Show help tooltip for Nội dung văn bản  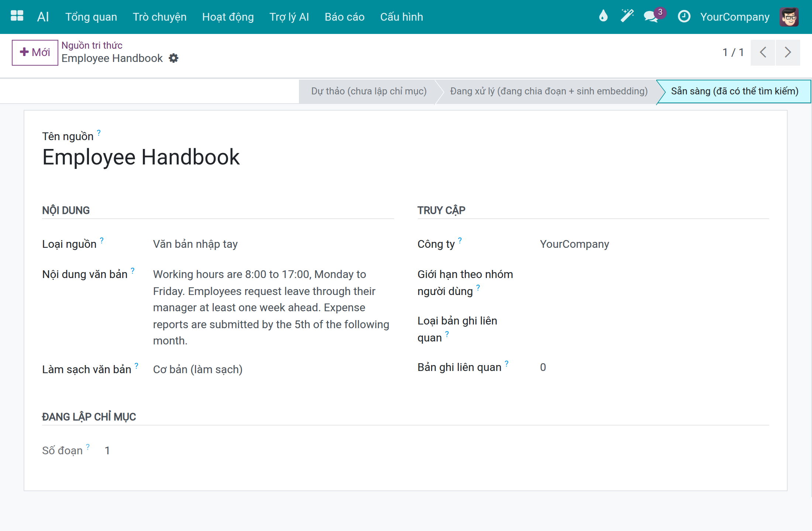(x=133, y=270)
